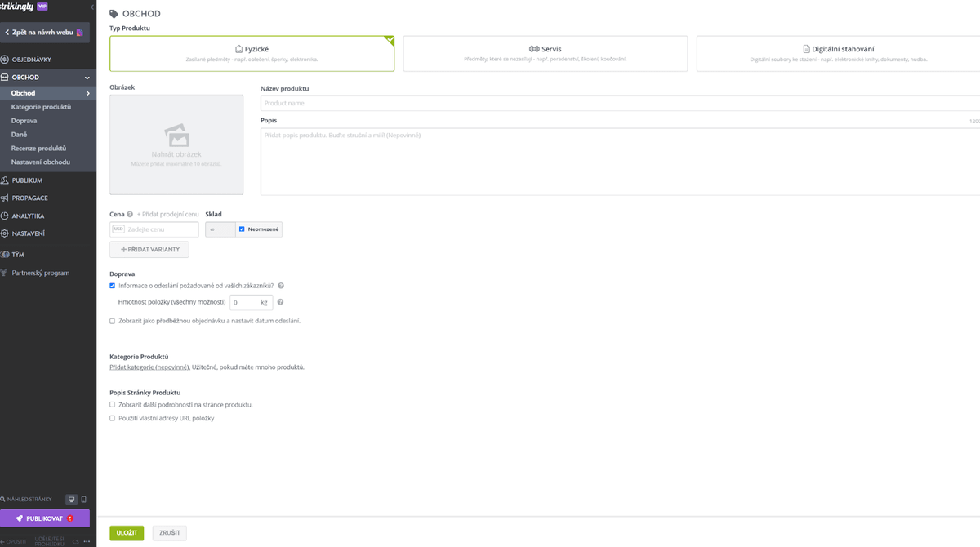
Task: Click the Nahrát obrázek upload area
Action: 176,145
